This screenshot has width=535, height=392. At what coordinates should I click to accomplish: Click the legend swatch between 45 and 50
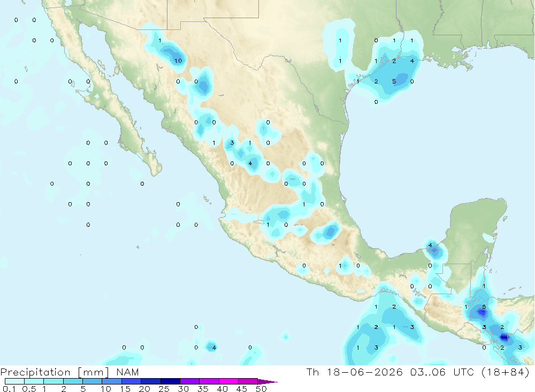pyautogui.click(x=248, y=381)
